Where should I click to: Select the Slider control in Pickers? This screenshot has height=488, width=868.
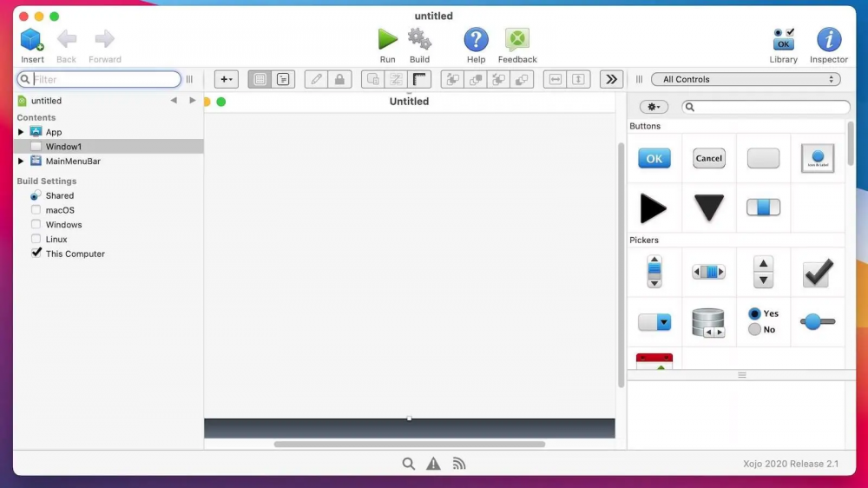817,322
